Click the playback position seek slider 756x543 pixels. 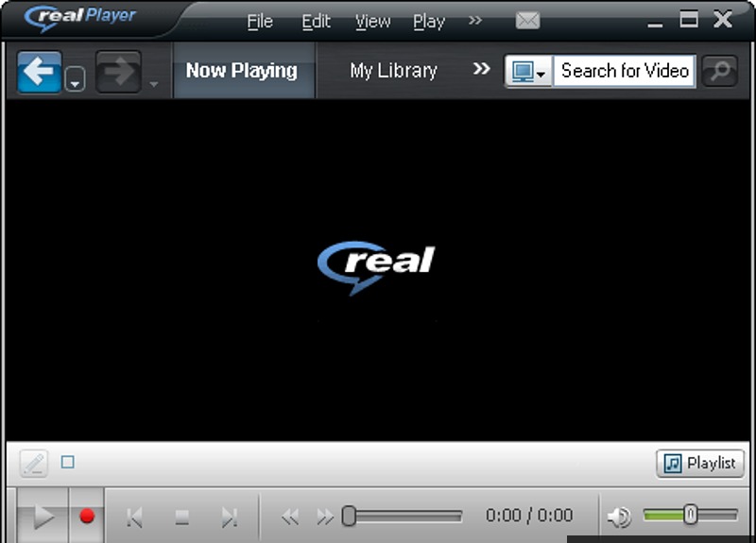pyautogui.click(x=402, y=516)
